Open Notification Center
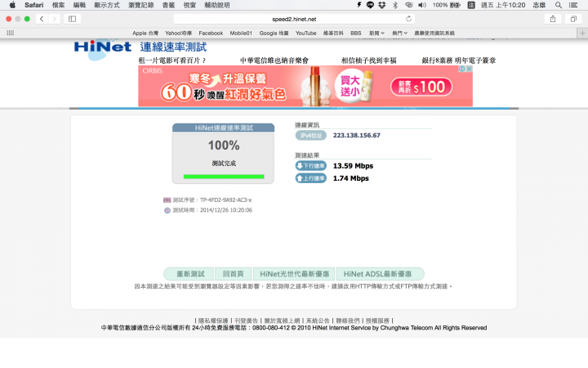This screenshot has width=588, height=368. (573, 5)
